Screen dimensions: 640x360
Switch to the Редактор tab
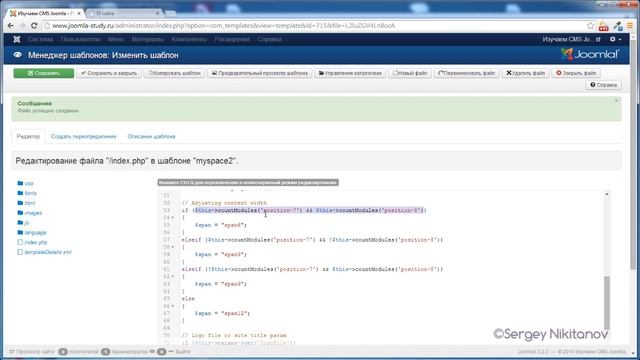[28, 136]
